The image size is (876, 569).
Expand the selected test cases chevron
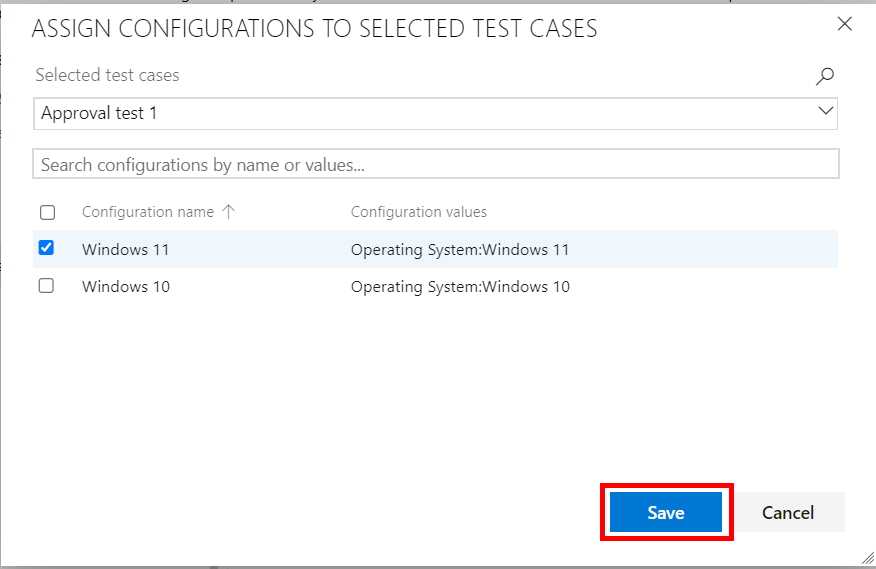click(826, 112)
